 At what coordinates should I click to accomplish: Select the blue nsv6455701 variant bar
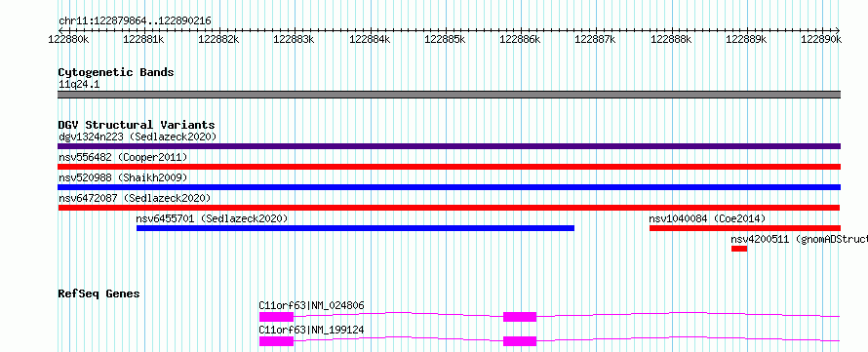point(355,228)
